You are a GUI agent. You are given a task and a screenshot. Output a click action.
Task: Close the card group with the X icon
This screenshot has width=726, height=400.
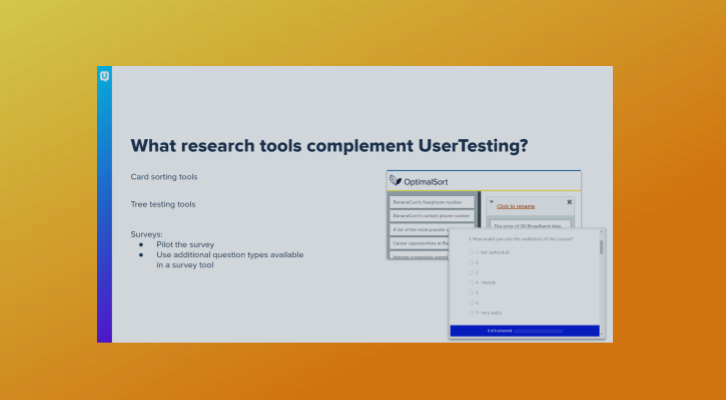570,202
